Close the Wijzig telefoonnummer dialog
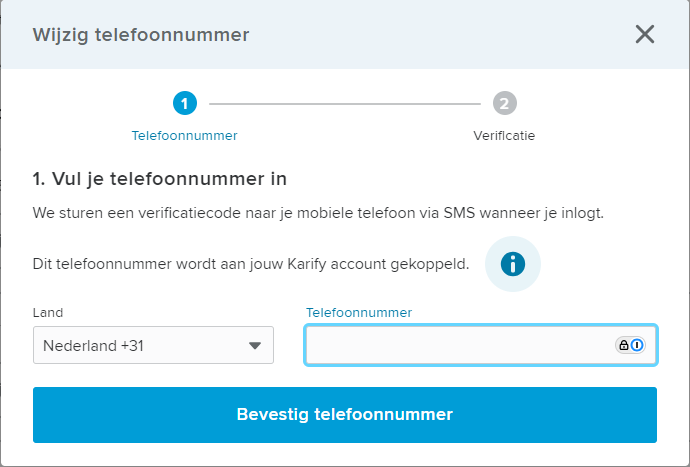This screenshot has height=467, width=690. click(x=645, y=34)
